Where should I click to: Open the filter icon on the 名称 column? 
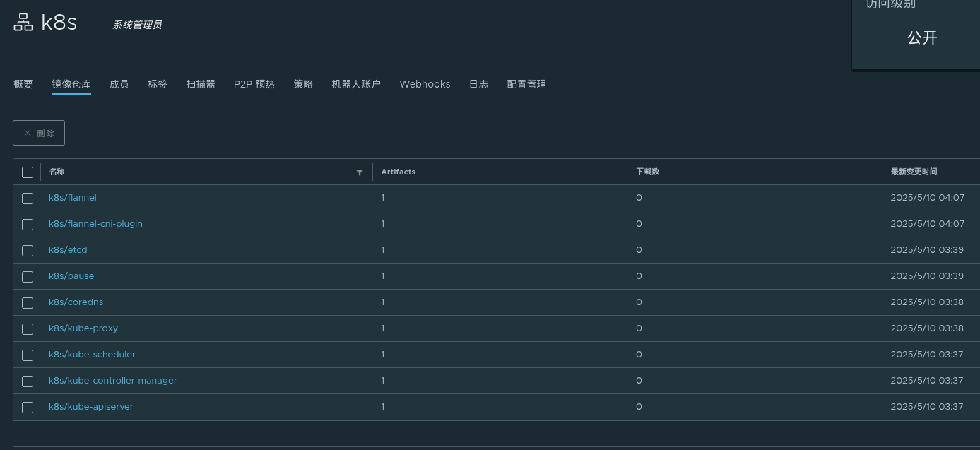click(360, 172)
